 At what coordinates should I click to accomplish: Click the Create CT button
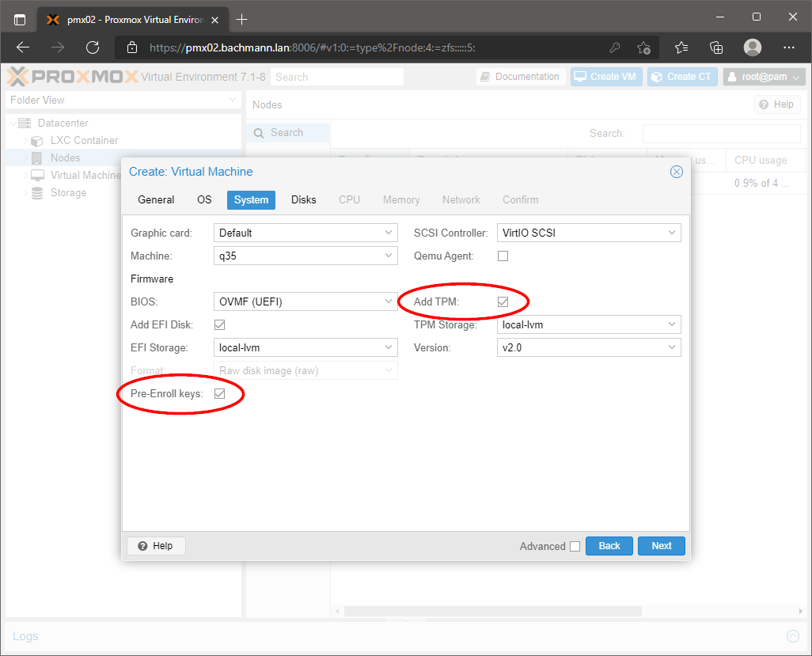tap(682, 77)
